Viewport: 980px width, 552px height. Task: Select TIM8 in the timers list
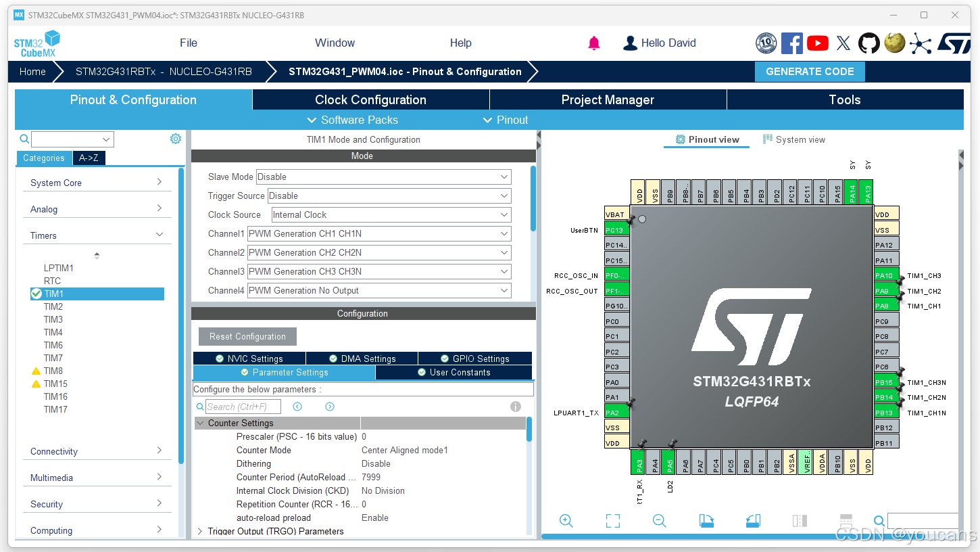point(53,371)
